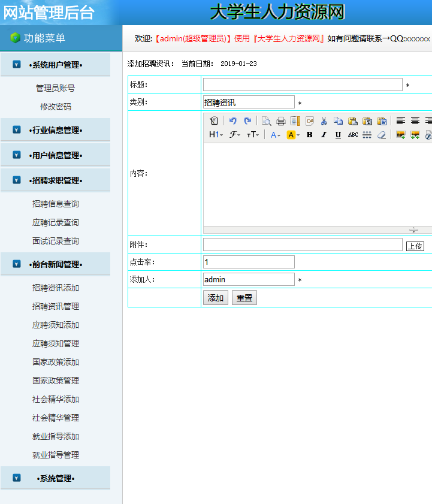Click the 重置 reset button

click(x=244, y=298)
